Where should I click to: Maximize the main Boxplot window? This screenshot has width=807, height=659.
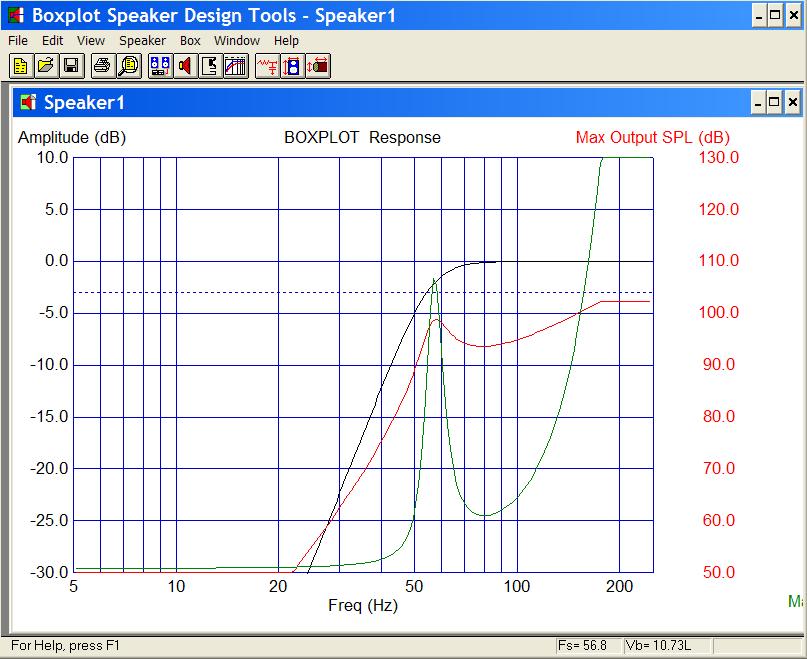pyautogui.click(x=776, y=15)
